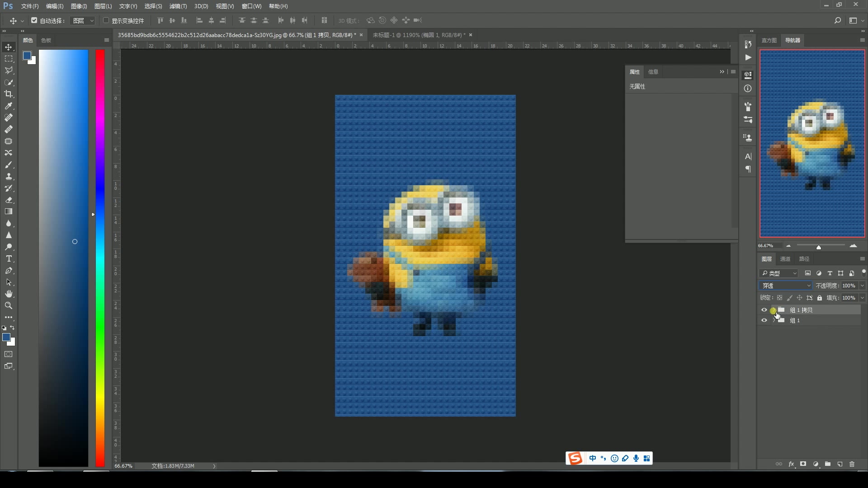Select the Zoom tool

[9, 305]
